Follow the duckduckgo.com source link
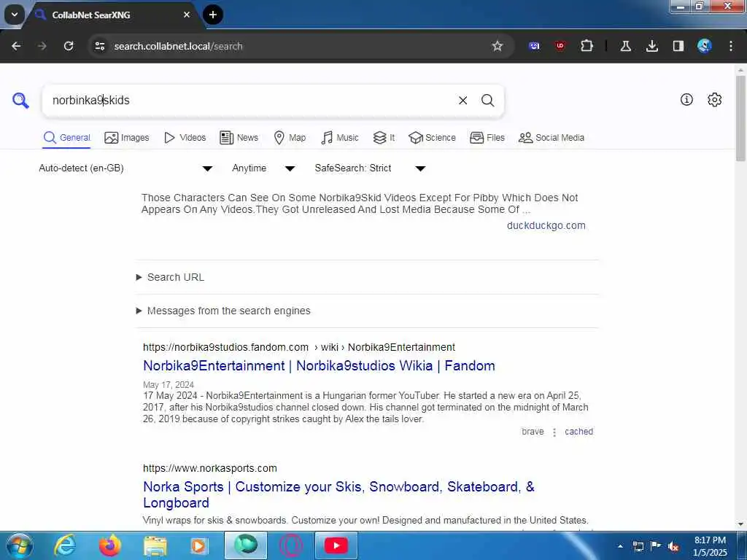This screenshot has width=747, height=560. 546,225
